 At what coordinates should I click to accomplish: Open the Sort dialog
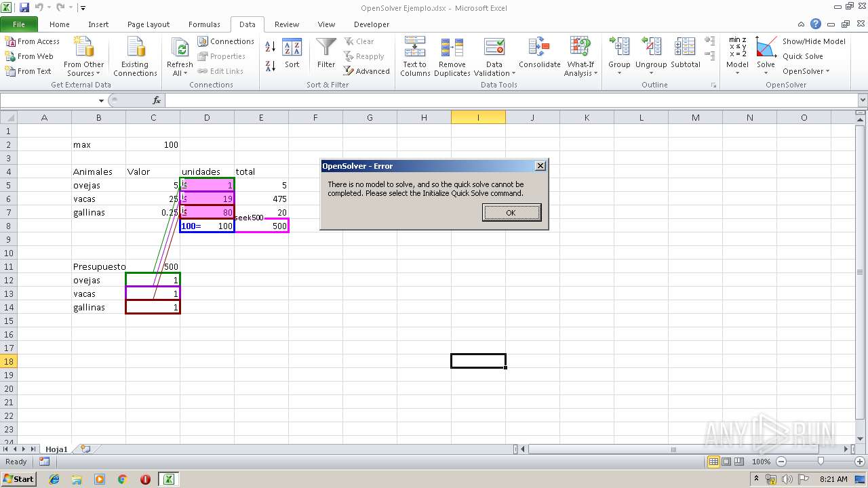[292, 54]
